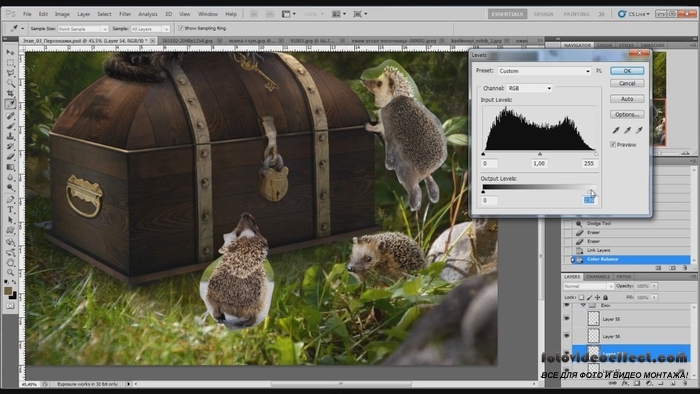
Task: Click the output levels black slider handle
Action: tap(483, 191)
